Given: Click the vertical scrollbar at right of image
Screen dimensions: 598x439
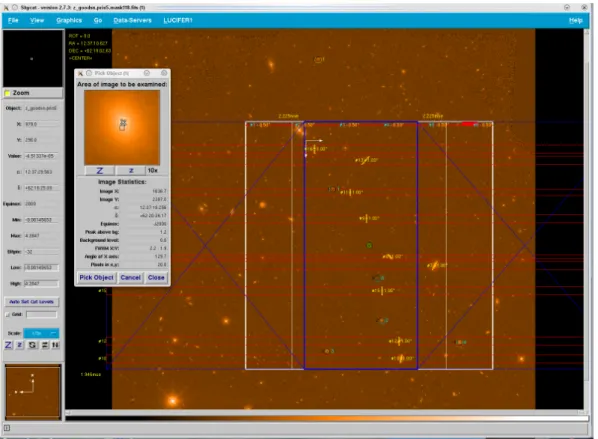Looking at the screenshot, I should 587,219.
